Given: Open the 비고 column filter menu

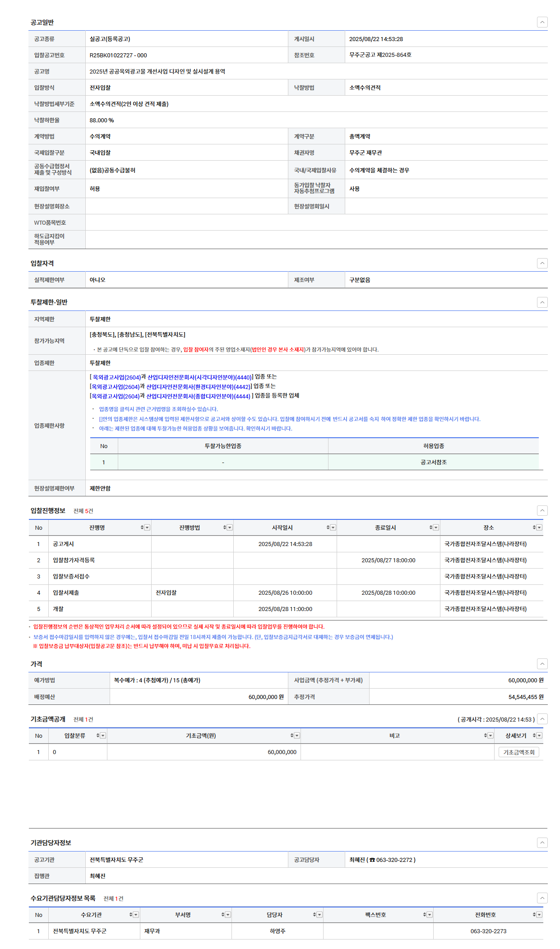Looking at the screenshot, I should point(491,736).
